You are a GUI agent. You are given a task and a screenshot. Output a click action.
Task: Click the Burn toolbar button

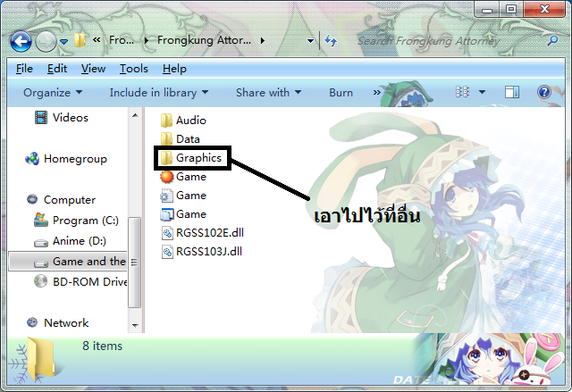click(341, 93)
